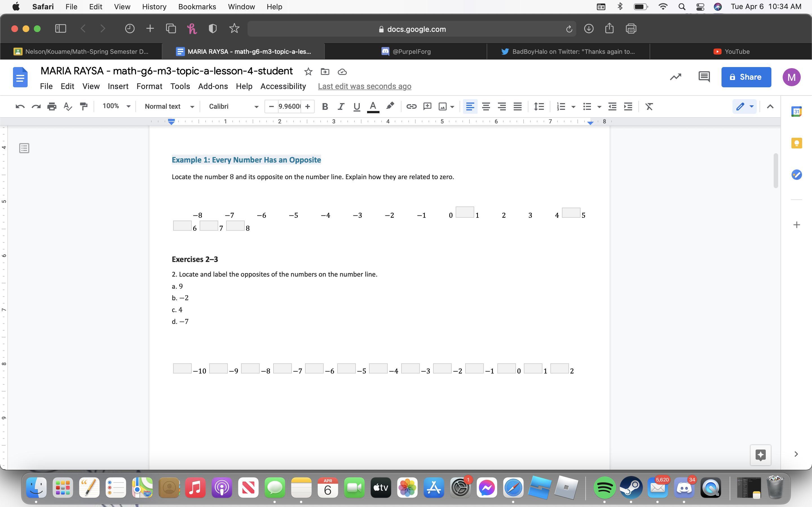
Task: Click the clear formatting icon
Action: [649, 106]
